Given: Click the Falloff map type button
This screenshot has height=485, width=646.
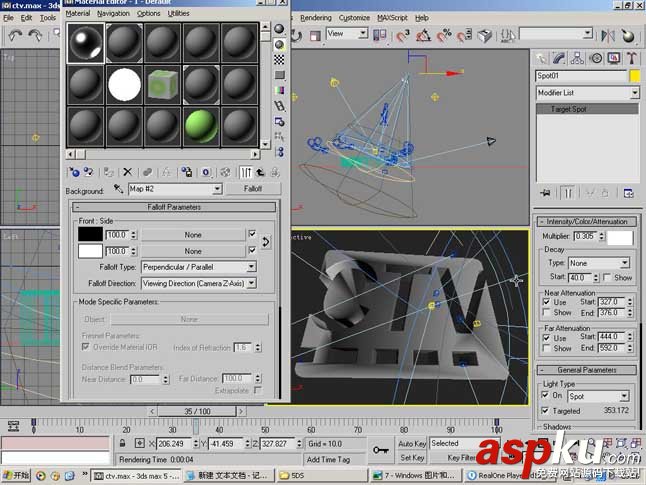Looking at the screenshot, I should [x=253, y=189].
